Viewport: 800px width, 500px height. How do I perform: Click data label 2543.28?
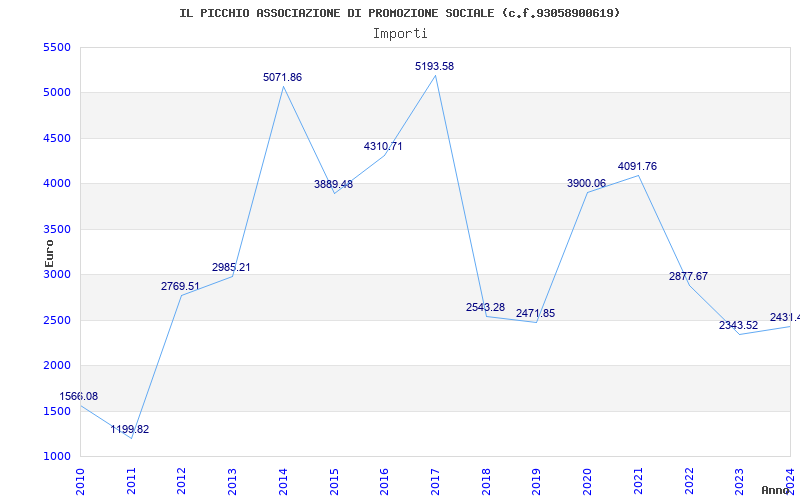pyautogui.click(x=485, y=307)
